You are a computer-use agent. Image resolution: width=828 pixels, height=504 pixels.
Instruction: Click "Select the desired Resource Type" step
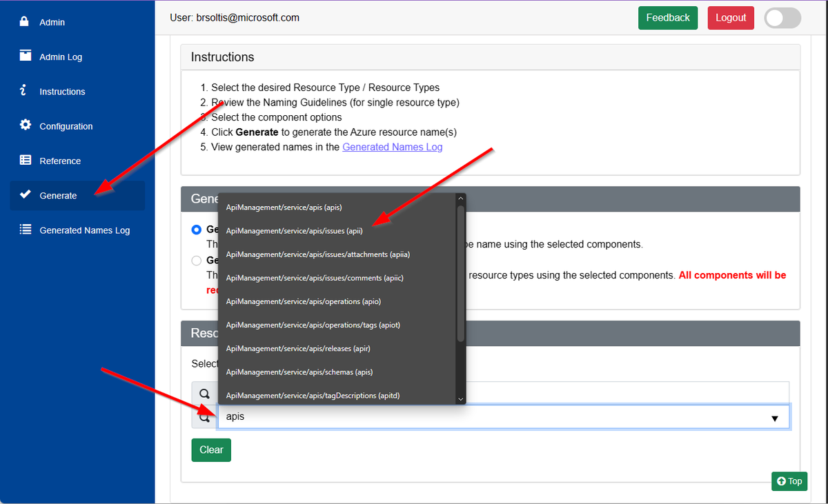(x=325, y=88)
